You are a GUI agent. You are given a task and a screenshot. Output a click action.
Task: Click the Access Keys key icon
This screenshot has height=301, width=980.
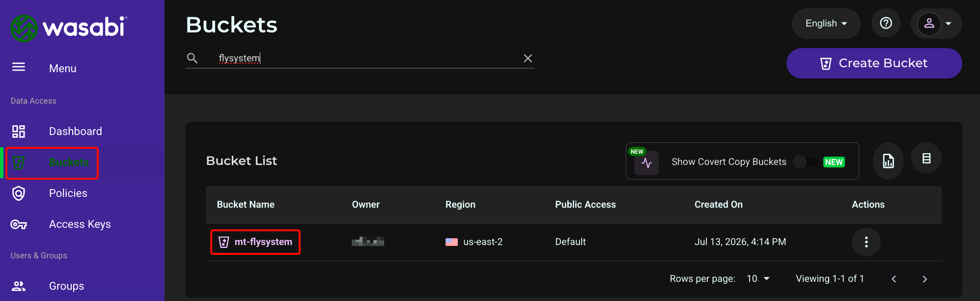19,224
